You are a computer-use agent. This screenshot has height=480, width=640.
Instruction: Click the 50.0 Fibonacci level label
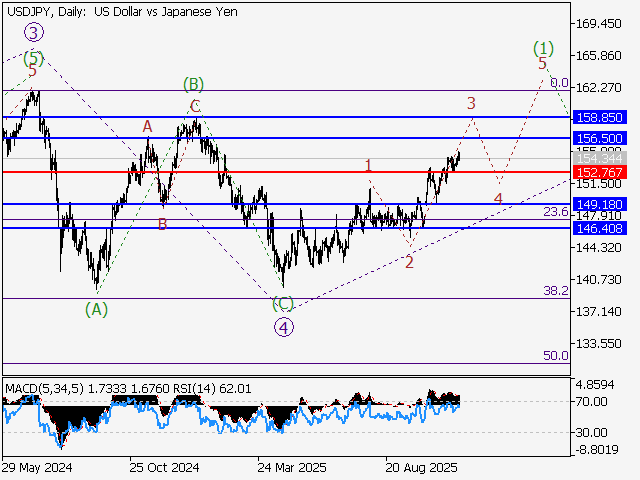click(555, 355)
